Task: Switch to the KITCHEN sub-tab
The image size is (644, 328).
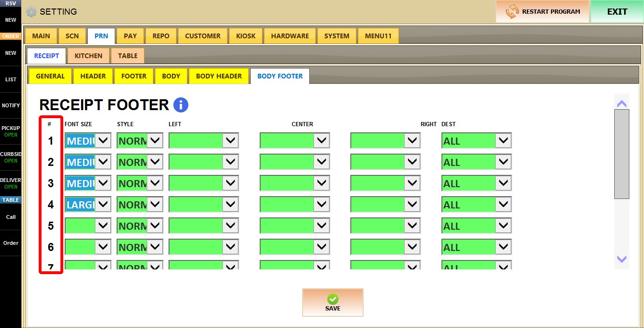Action: (88, 56)
